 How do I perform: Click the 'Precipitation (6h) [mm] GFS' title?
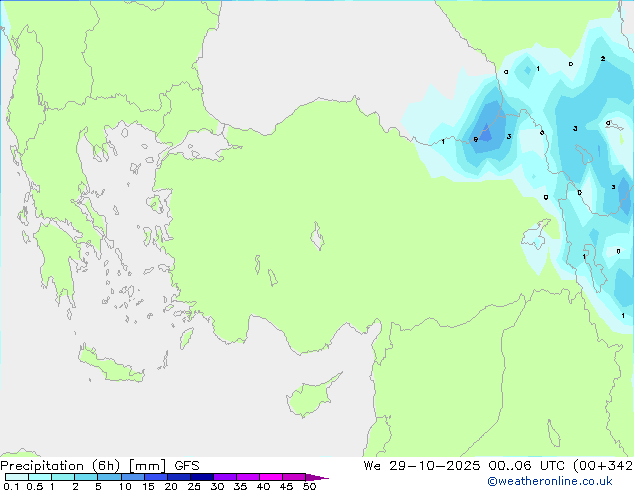(x=100, y=466)
